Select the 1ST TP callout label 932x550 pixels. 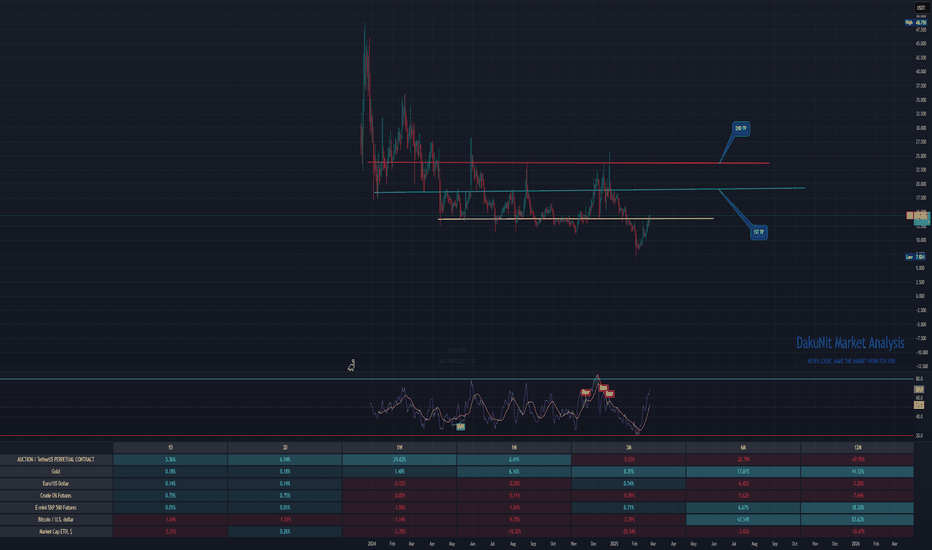tap(758, 232)
